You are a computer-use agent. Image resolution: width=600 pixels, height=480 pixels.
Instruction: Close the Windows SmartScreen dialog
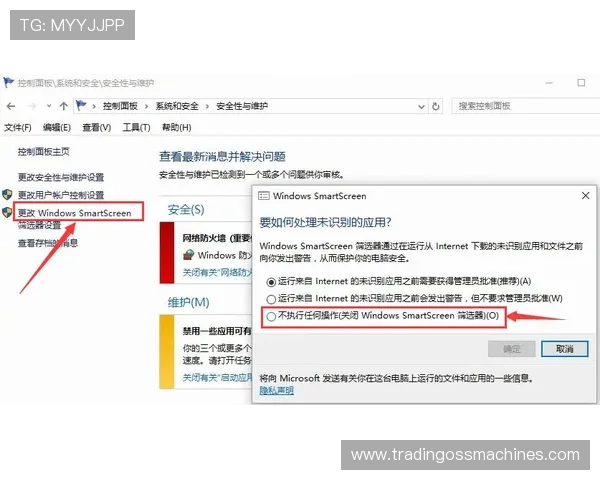coord(585,196)
